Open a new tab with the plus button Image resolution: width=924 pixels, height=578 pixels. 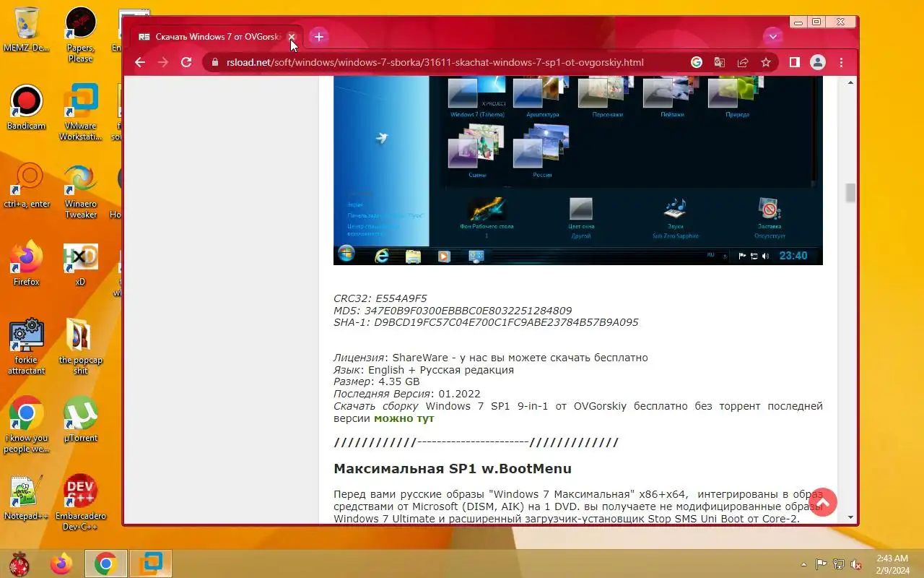click(319, 36)
